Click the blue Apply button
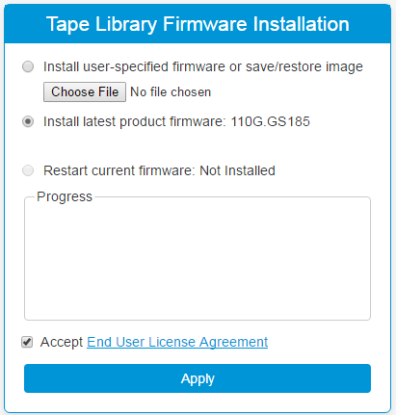Viewport: 396px width, 415px height. tap(197, 378)
